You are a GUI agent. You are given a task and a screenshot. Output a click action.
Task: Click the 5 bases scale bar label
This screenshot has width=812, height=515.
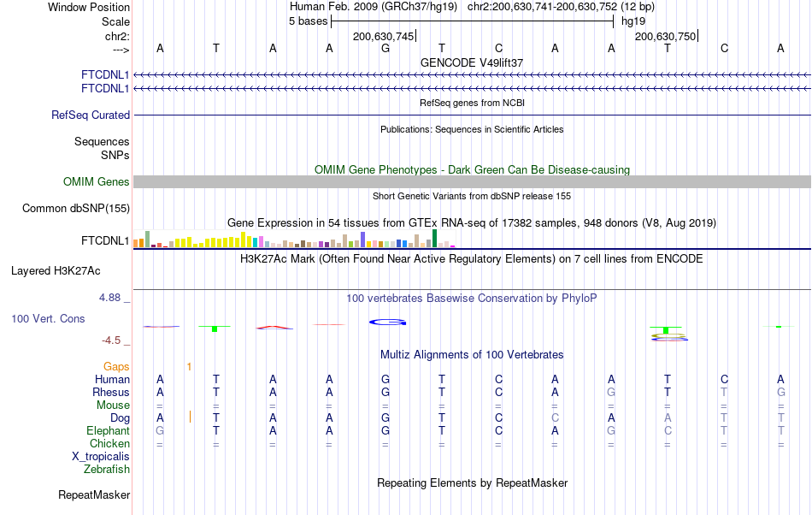[308, 21]
